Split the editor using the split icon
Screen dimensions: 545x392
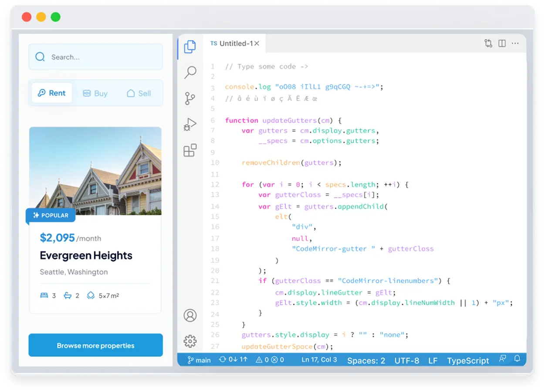click(x=502, y=43)
